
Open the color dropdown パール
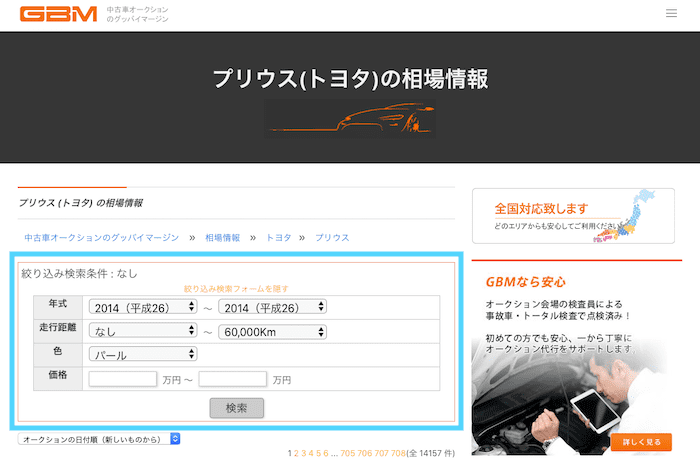coord(143,355)
